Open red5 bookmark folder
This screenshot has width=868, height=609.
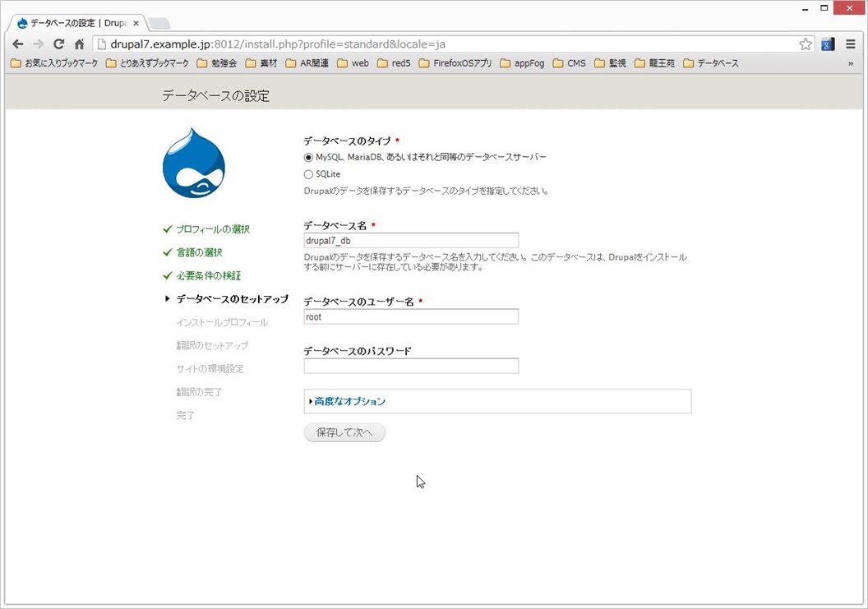pyautogui.click(x=395, y=63)
